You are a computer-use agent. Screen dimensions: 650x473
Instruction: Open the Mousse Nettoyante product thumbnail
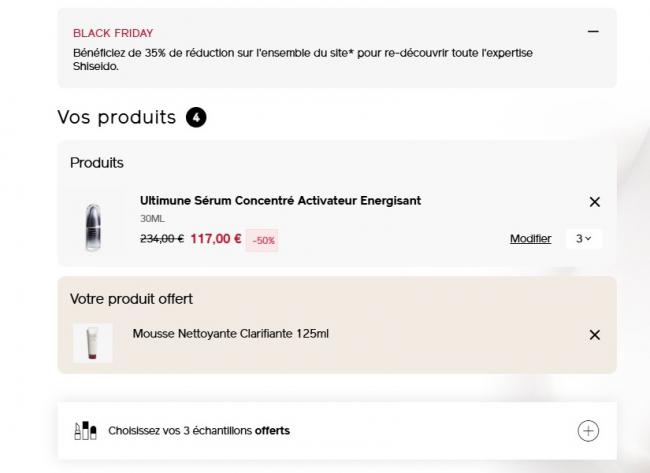point(93,343)
